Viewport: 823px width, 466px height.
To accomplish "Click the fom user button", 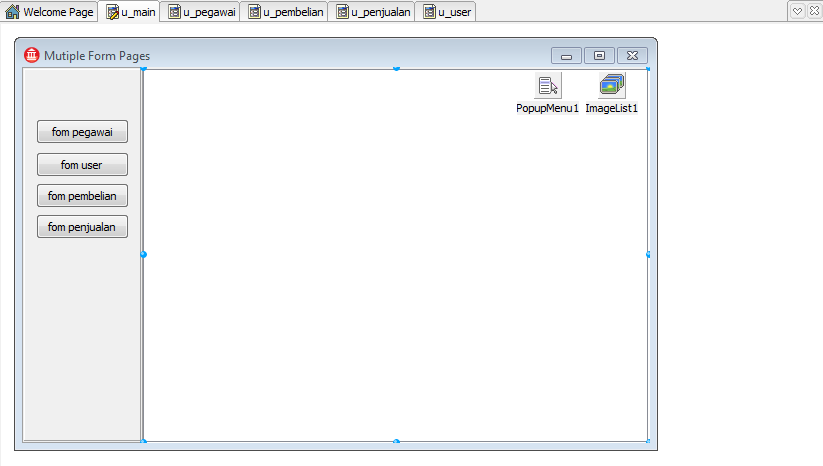I will click(82, 165).
